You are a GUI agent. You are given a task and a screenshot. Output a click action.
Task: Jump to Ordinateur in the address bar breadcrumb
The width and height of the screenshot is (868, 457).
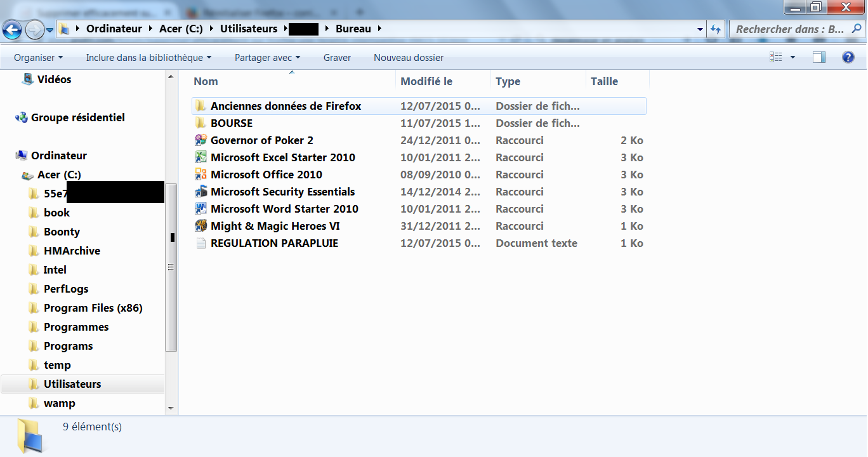(x=114, y=29)
